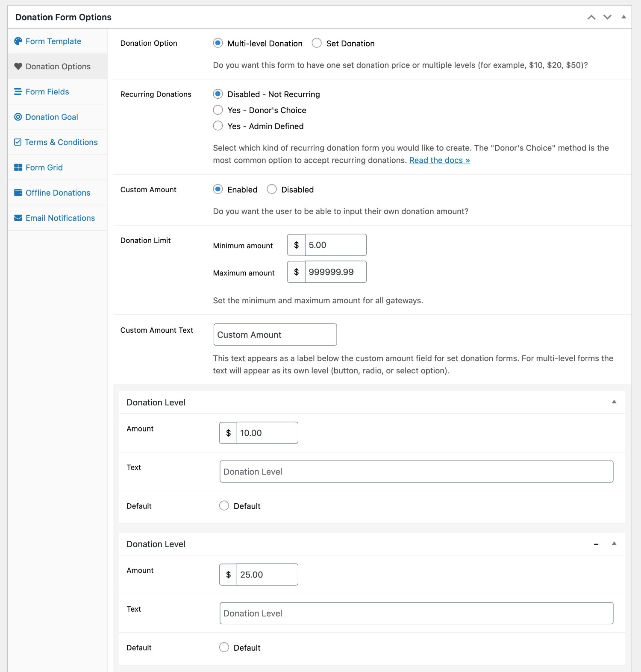This screenshot has height=672, width=641.
Task: Click the Donation Form Options heading
Action: (x=63, y=17)
